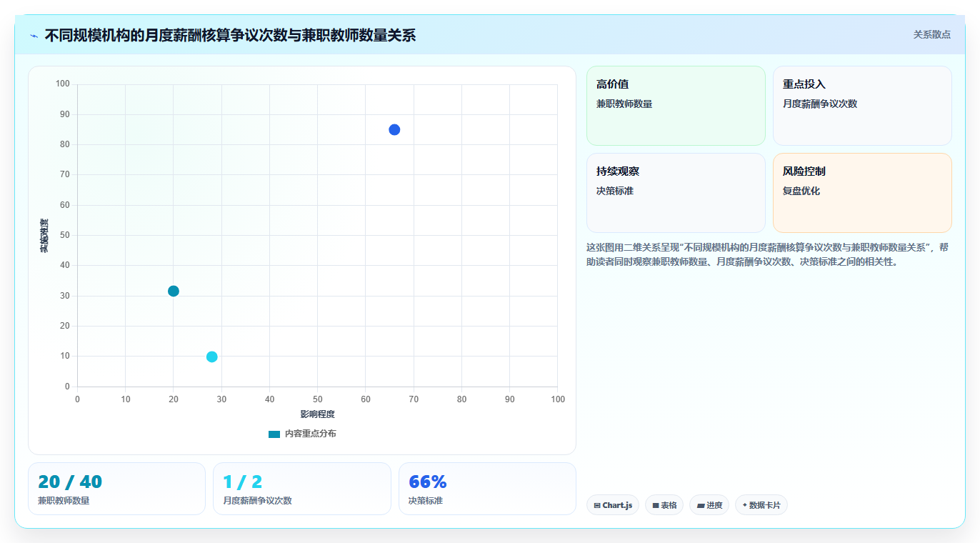Select the 20 / 40 兼职教师数量 stat card
The width and height of the screenshot is (980, 543).
coord(116,489)
